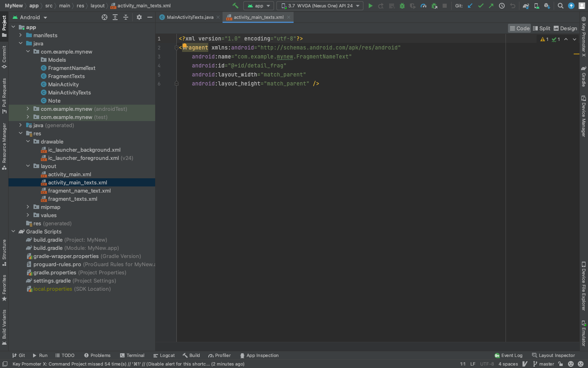Open the Android project view dropdown

coord(30,17)
